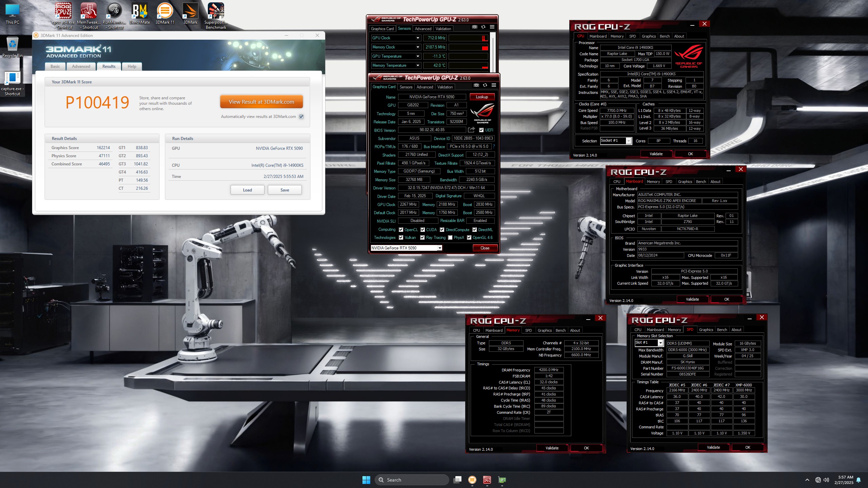Click Close button in GPU-Z
This screenshot has width=868, height=488.
point(485,248)
